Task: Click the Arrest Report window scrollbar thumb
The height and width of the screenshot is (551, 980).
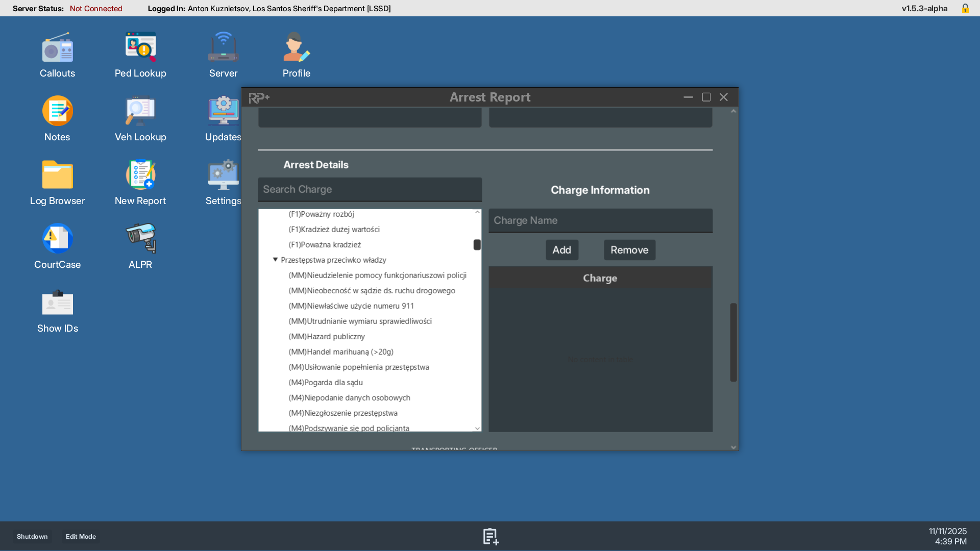Action: point(733,342)
